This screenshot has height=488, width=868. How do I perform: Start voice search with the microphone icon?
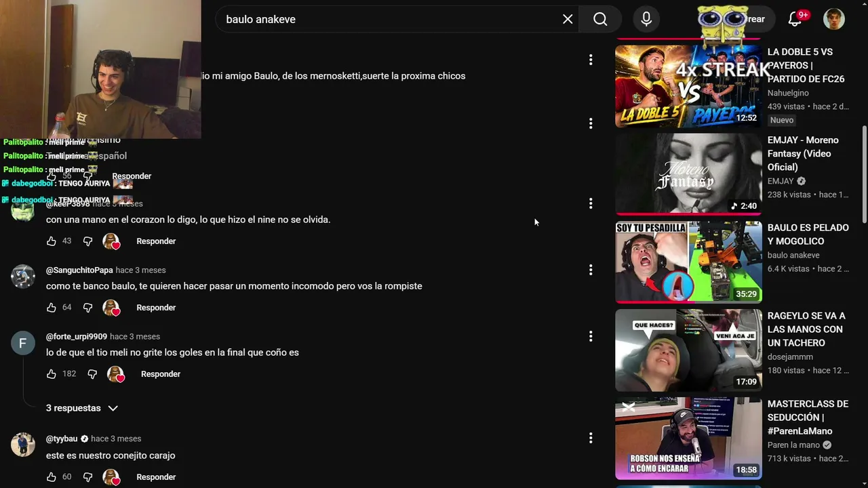[x=646, y=19]
